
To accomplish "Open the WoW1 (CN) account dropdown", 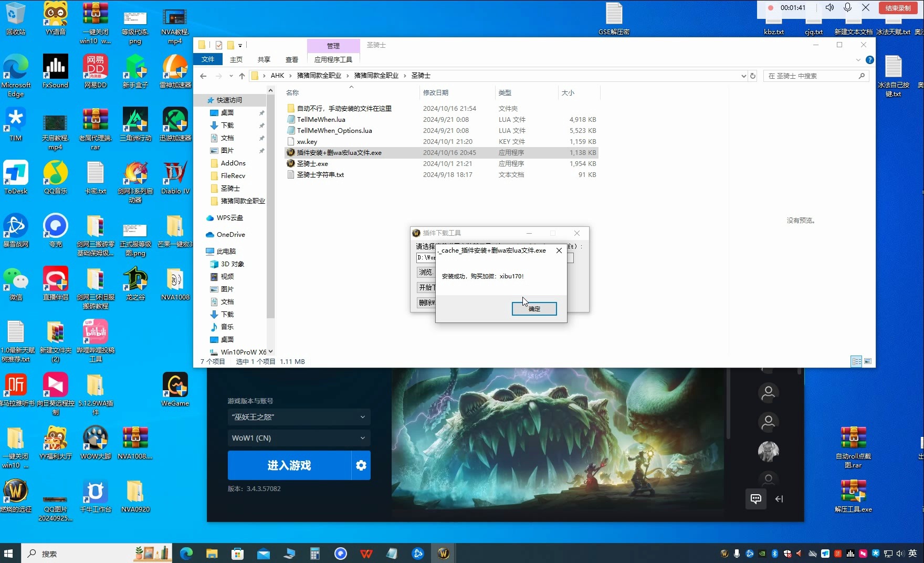I will point(299,438).
